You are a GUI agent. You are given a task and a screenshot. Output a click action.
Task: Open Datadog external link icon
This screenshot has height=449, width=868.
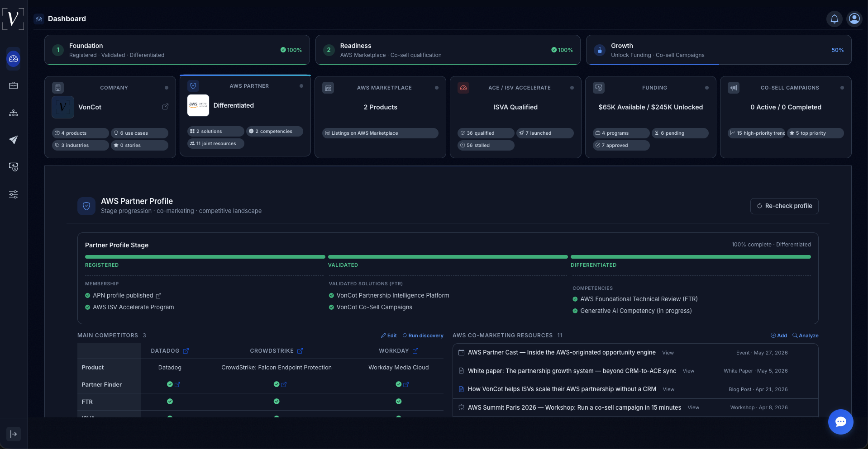pos(186,351)
